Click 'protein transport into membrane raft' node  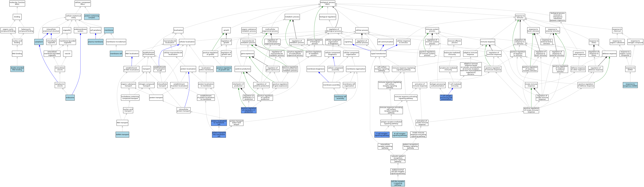pyautogui.click(x=219, y=135)
